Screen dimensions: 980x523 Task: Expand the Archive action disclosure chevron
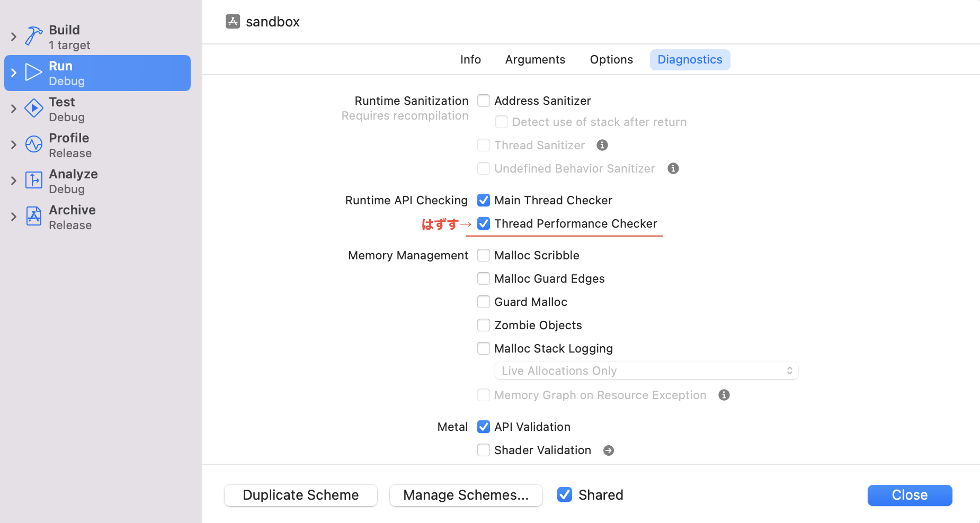(x=14, y=217)
